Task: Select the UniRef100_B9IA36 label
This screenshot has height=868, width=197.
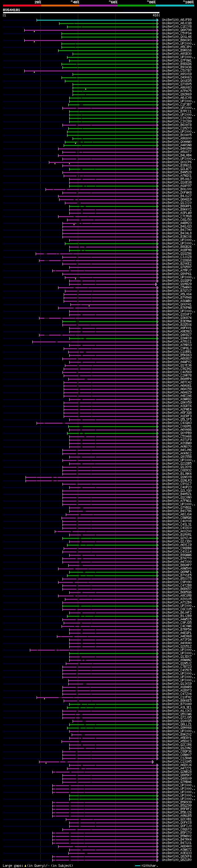Action: point(177,67)
